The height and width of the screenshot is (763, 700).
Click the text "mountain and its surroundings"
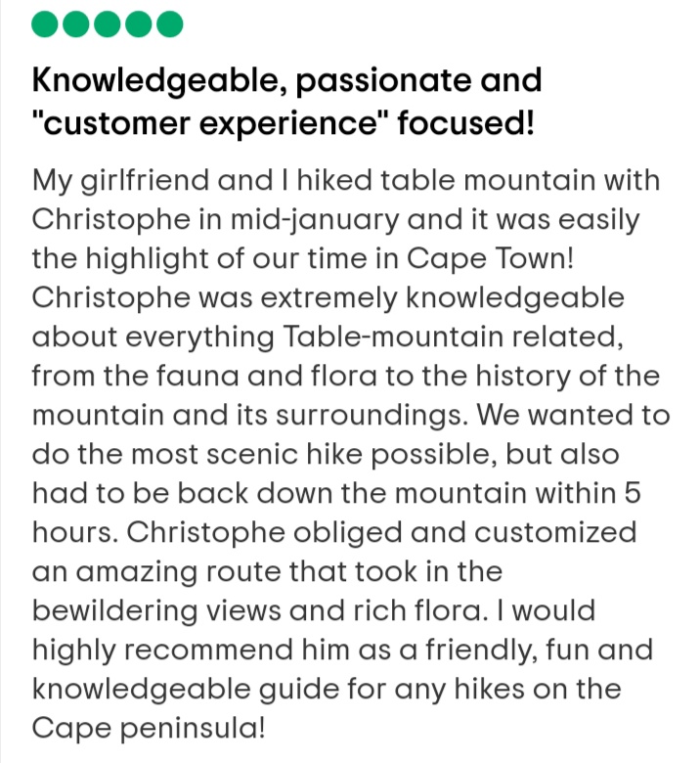pyautogui.click(x=247, y=416)
